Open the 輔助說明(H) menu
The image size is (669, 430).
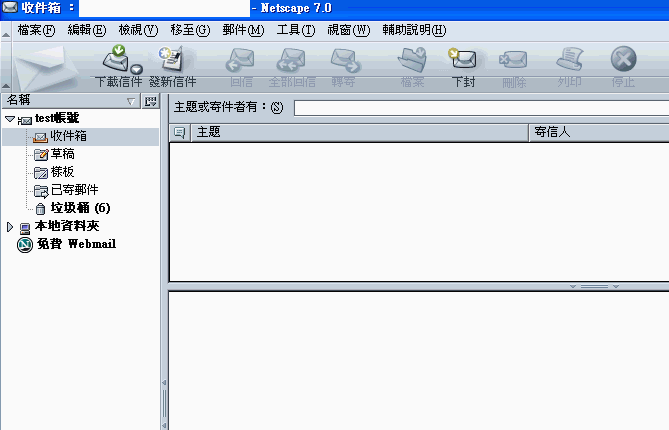(x=414, y=30)
